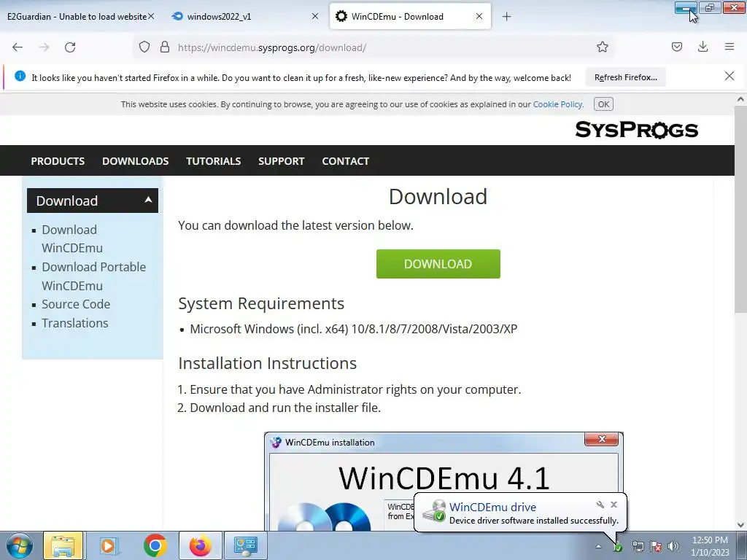The width and height of the screenshot is (747, 560).
Task: Click the Installation Instructions heading
Action: click(267, 363)
